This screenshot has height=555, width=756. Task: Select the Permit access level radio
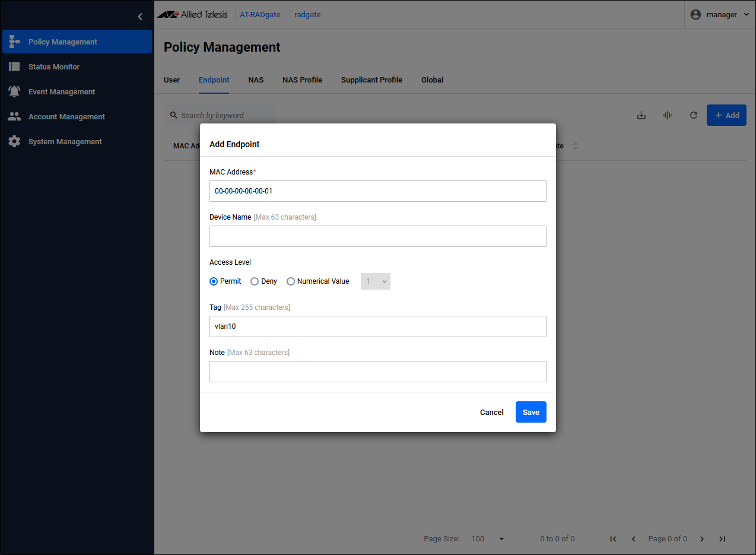(x=214, y=281)
